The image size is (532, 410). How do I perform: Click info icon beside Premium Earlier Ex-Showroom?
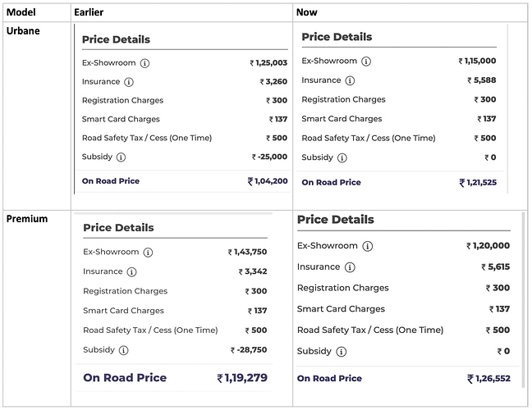click(x=148, y=253)
